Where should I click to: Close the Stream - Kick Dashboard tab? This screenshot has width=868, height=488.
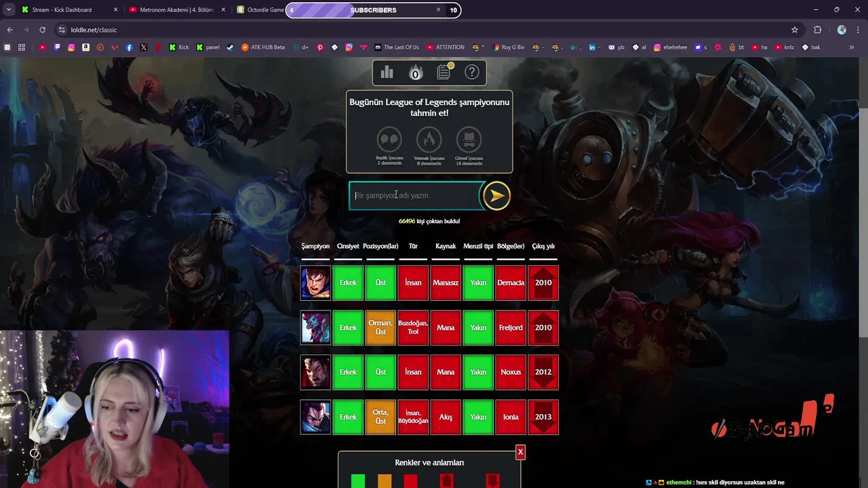click(115, 9)
